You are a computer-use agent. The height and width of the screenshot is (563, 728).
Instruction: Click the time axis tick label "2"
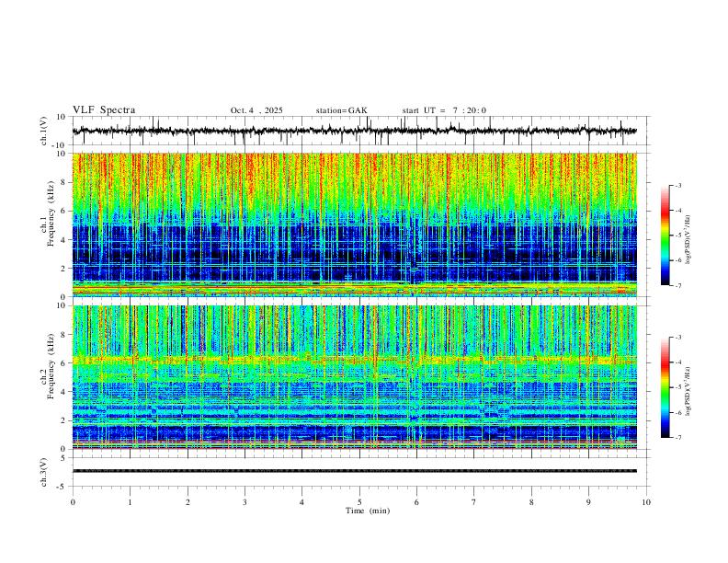tap(188, 502)
